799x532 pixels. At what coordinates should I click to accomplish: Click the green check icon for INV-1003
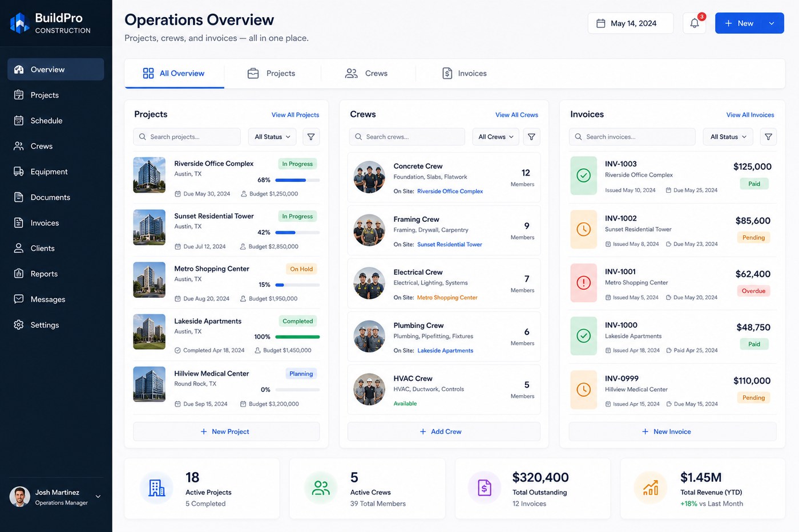(x=583, y=176)
